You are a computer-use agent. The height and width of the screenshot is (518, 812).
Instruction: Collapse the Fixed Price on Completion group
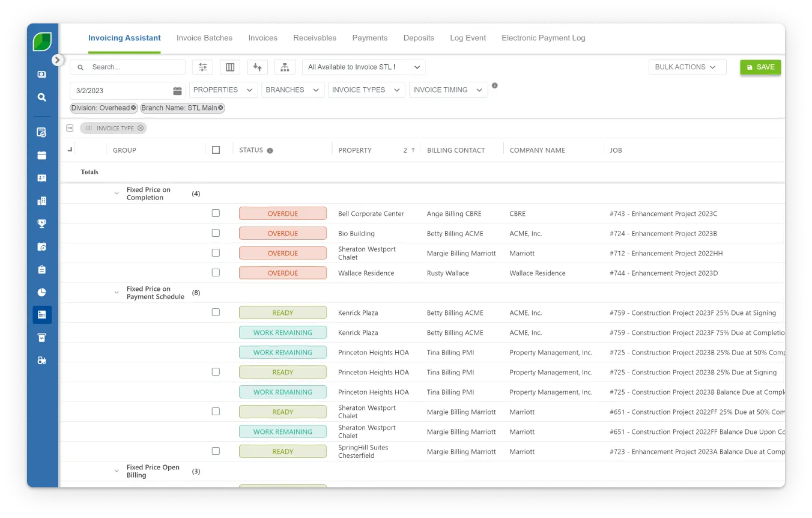pyautogui.click(x=117, y=193)
